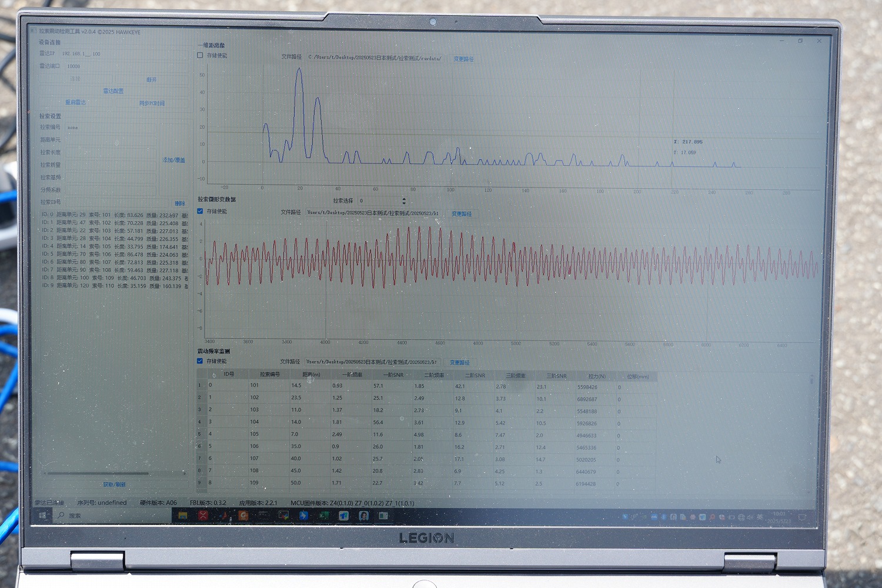Screen dimensions: 882x588
Task: Open 雷达配置 radar configuration
Action: click(113, 91)
